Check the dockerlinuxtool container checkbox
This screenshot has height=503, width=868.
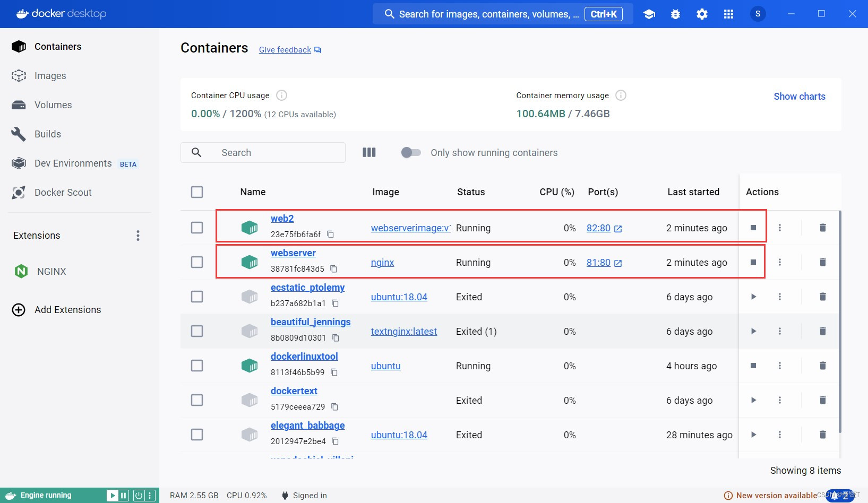click(197, 366)
